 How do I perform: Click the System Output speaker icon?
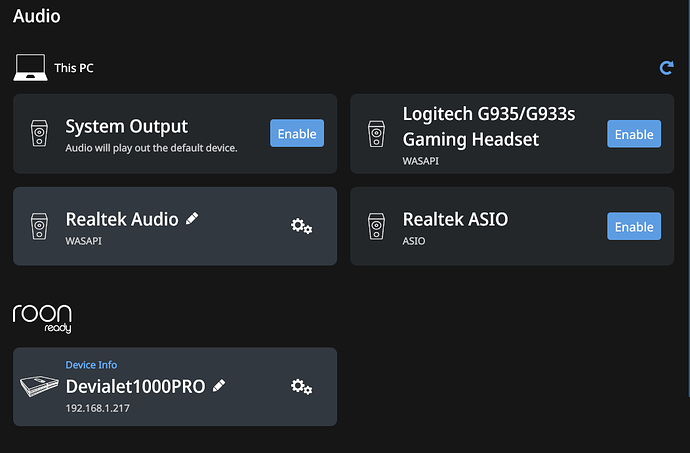pyautogui.click(x=39, y=133)
